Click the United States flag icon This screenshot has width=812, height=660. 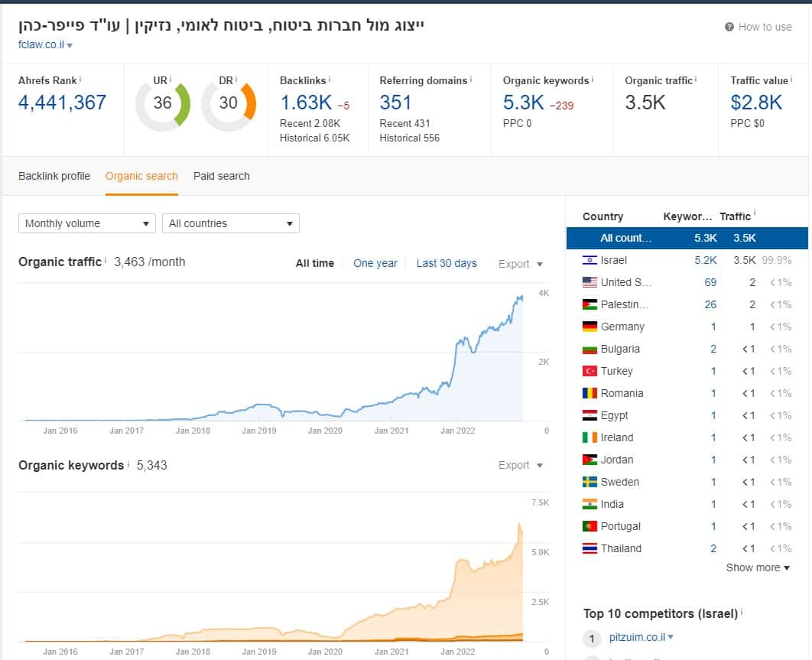590,282
